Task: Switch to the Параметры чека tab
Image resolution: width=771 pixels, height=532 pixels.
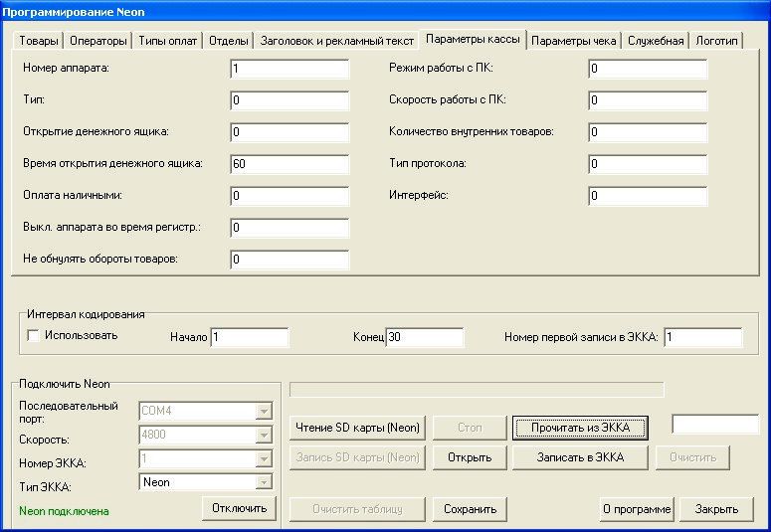Action: pyautogui.click(x=573, y=41)
